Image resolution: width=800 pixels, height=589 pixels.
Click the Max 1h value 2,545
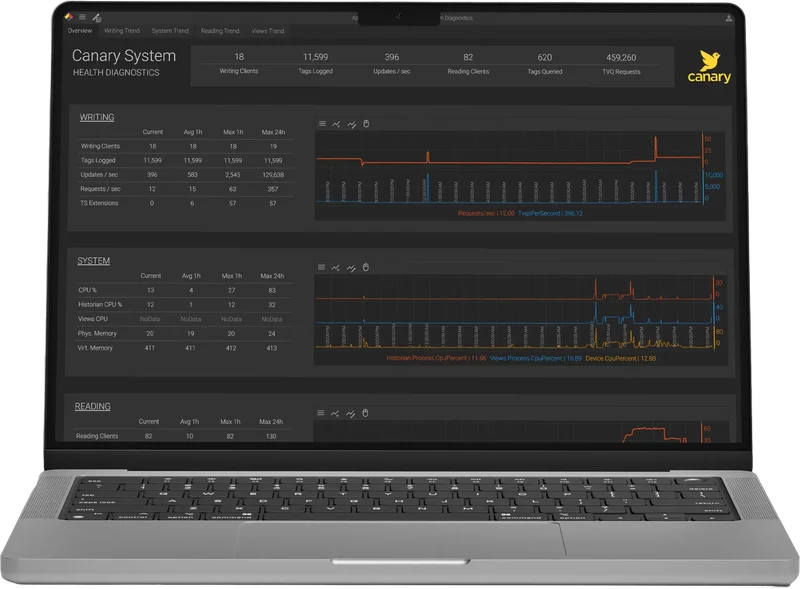point(233,175)
